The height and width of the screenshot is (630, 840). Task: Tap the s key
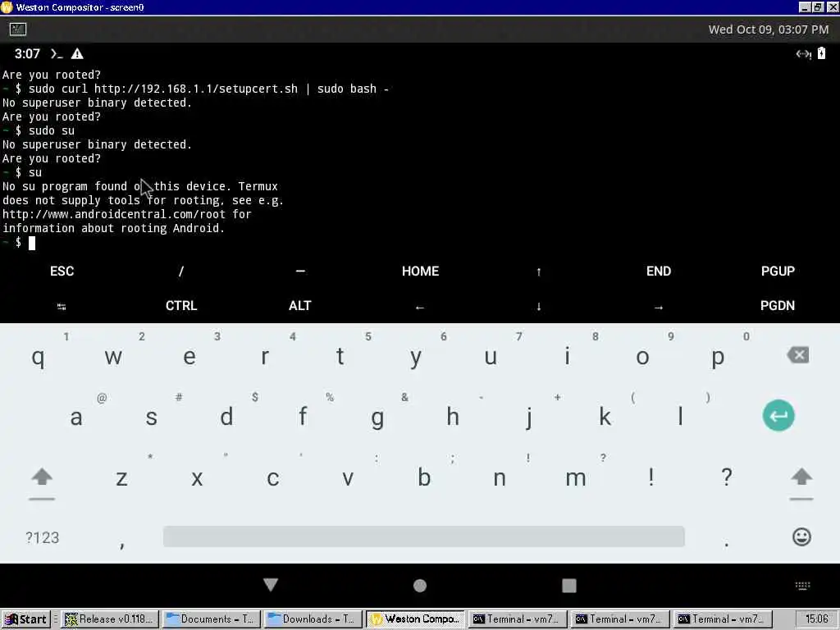click(x=151, y=417)
